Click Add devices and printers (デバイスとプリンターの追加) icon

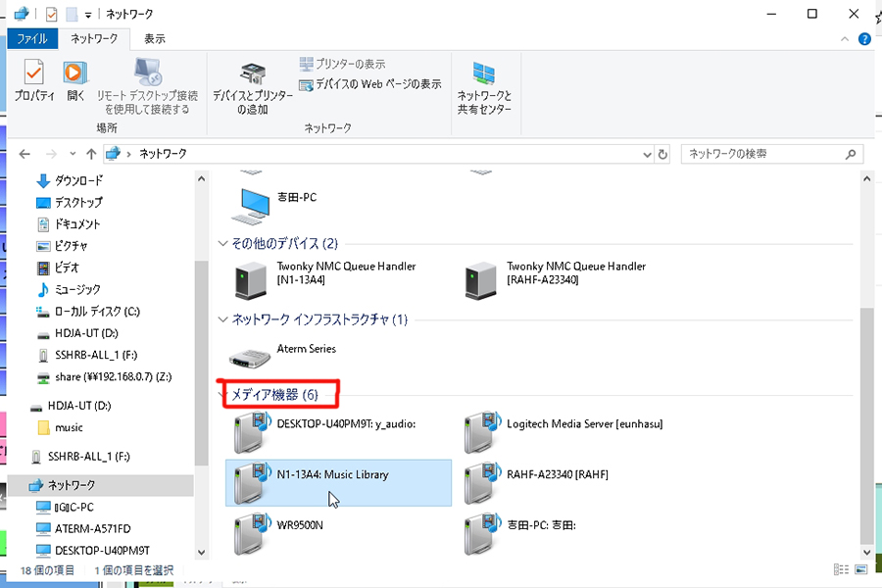252,86
